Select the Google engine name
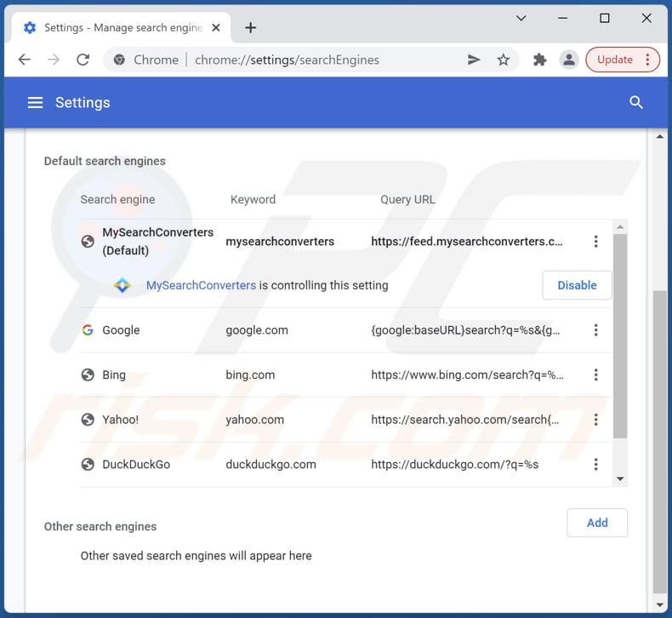The width and height of the screenshot is (672, 618). click(x=121, y=330)
